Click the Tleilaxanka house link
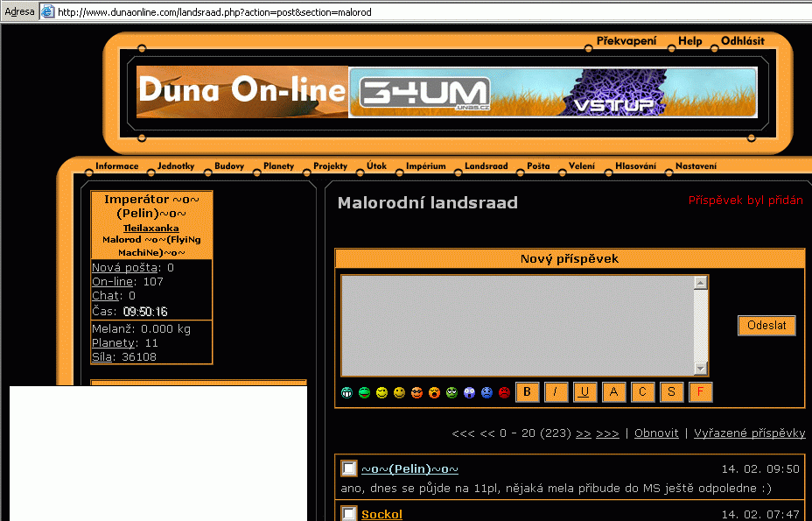Image resolution: width=812 pixels, height=521 pixels. (x=151, y=228)
